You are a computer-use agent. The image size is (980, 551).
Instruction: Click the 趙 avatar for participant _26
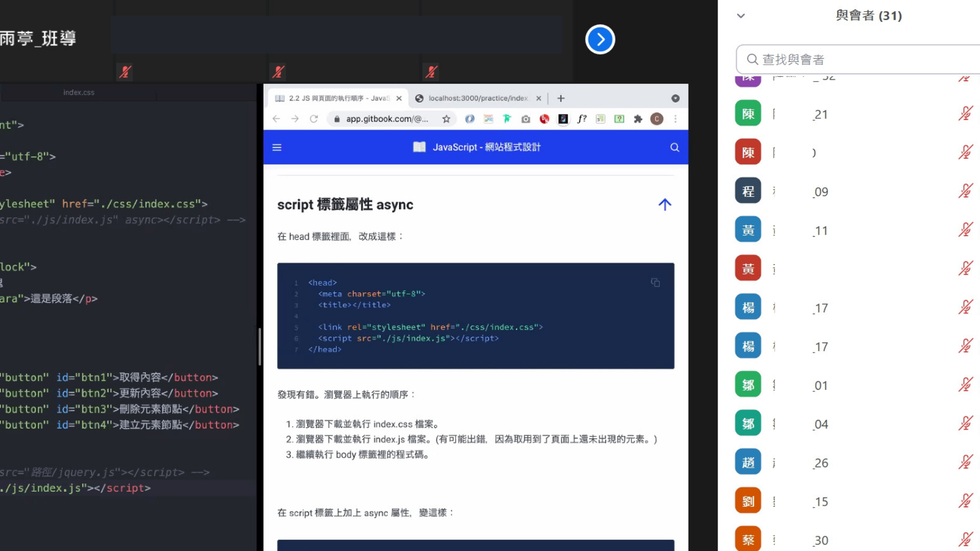pos(748,463)
